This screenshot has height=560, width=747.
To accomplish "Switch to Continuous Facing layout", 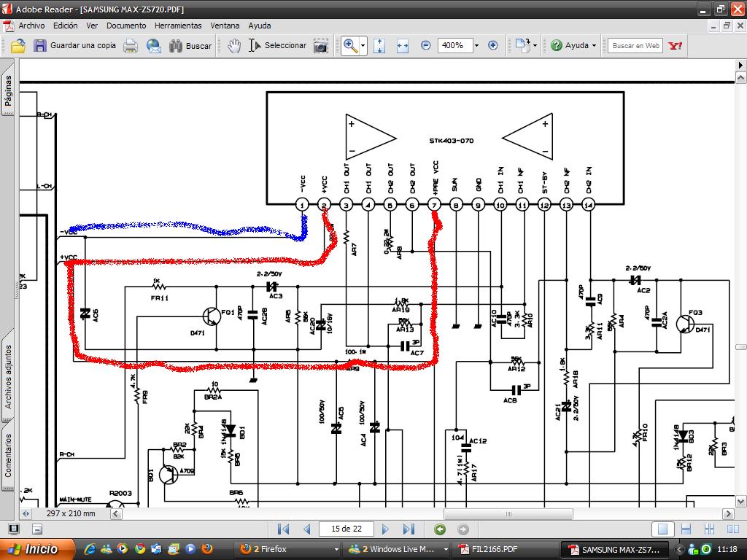I will (x=709, y=529).
